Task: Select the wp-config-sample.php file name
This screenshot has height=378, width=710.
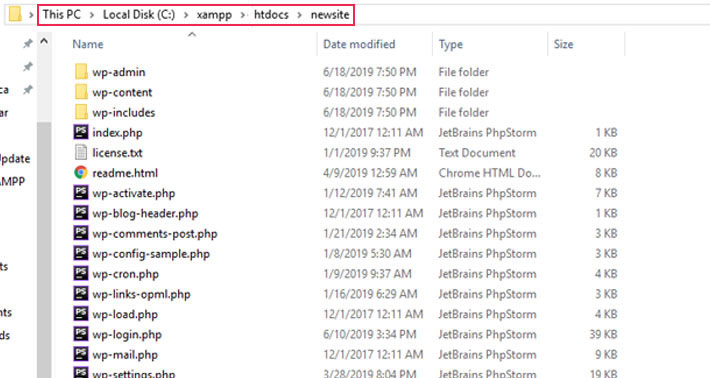Action: (x=151, y=254)
